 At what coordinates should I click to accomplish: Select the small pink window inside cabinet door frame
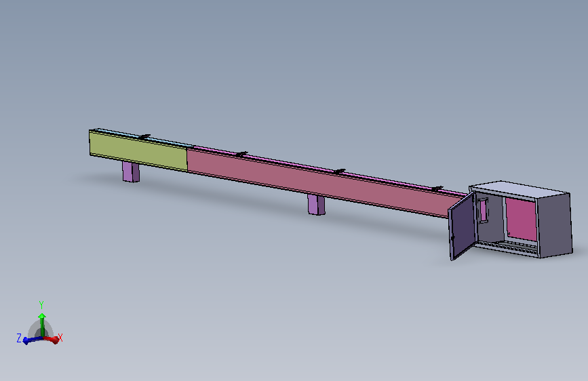tap(483, 210)
